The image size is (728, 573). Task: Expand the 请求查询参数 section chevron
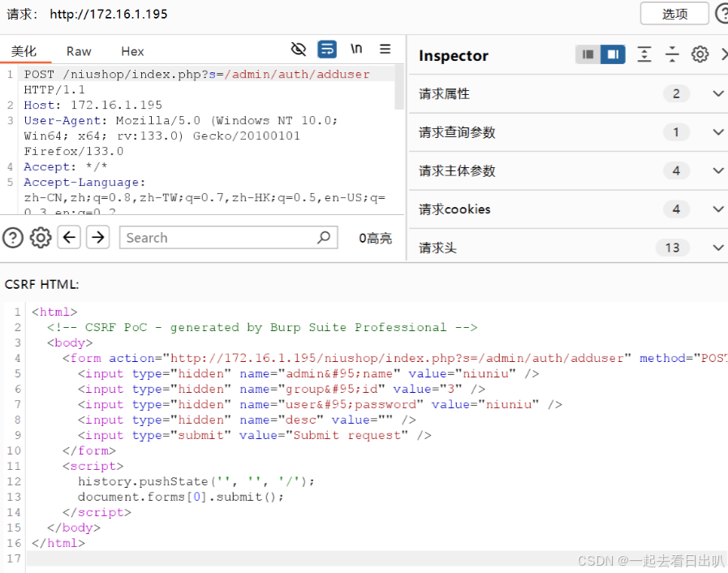[x=717, y=132]
